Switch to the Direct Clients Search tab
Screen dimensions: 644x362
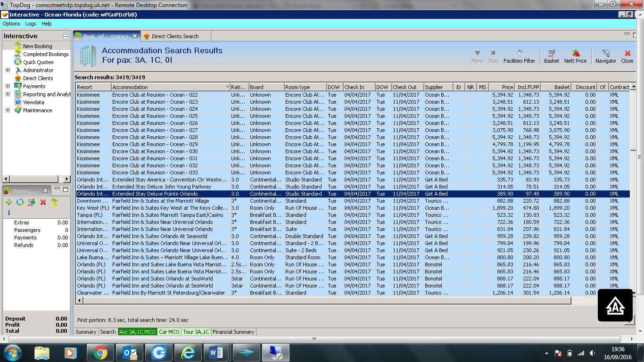point(175,36)
